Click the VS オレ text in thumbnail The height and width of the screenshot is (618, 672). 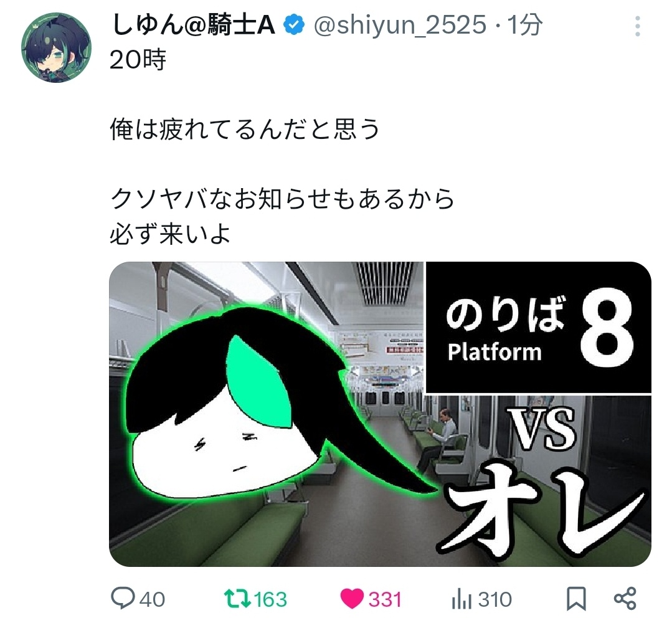[542, 480]
